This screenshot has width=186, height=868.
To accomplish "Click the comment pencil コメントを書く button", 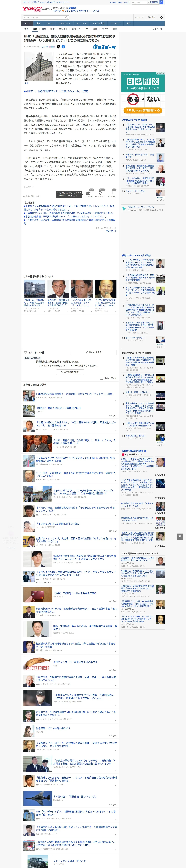I will 93,352.
